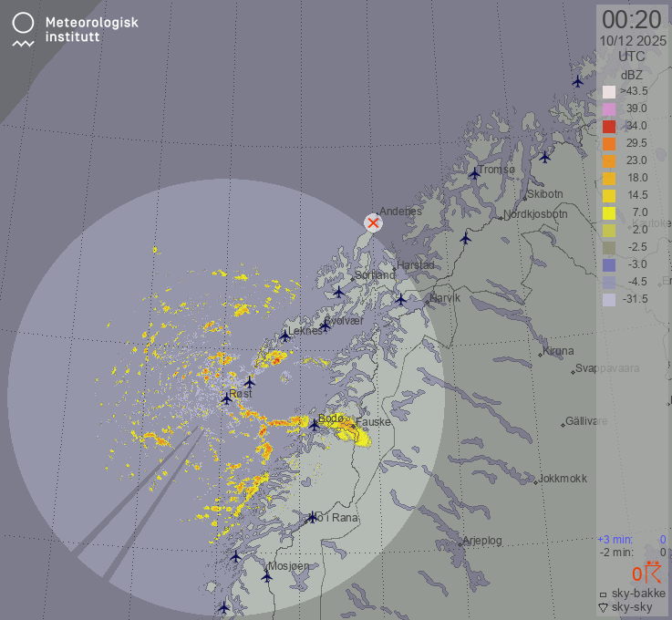Click the airplane icon near Tromsø
The height and width of the screenshot is (620, 672).
click(x=474, y=173)
